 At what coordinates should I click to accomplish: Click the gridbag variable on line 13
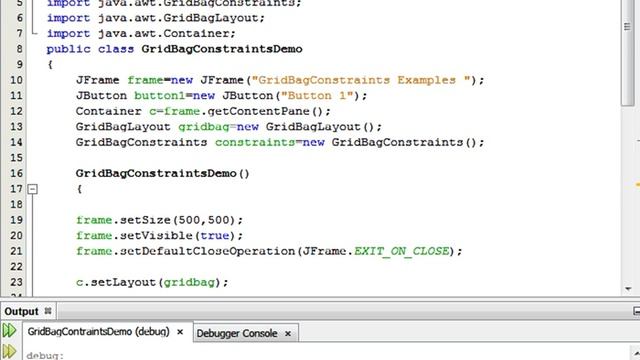point(204,127)
